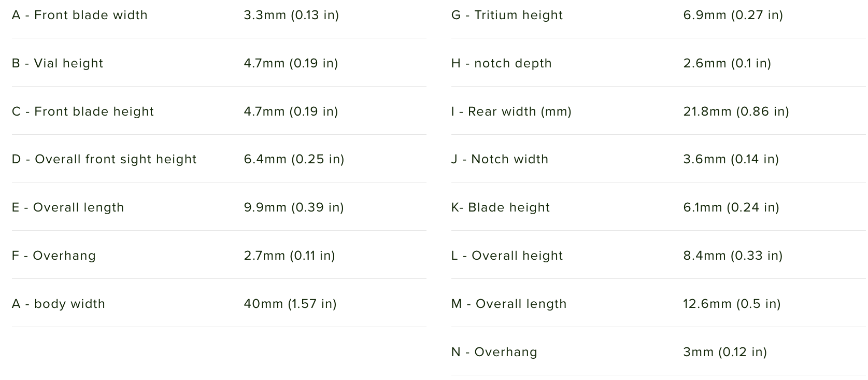Select the 3.3mm (0.13 in) value
The width and height of the screenshot is (868, 380).
pyautogui.click(x=291, y=15)
